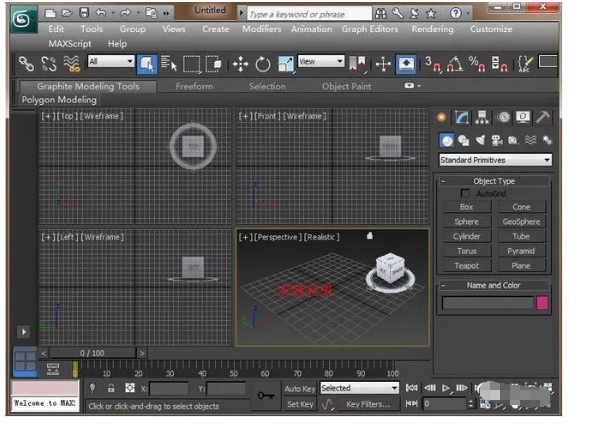
Task: Expand the Graphite ribbon minimize options arrow
Action: (419, 86)
